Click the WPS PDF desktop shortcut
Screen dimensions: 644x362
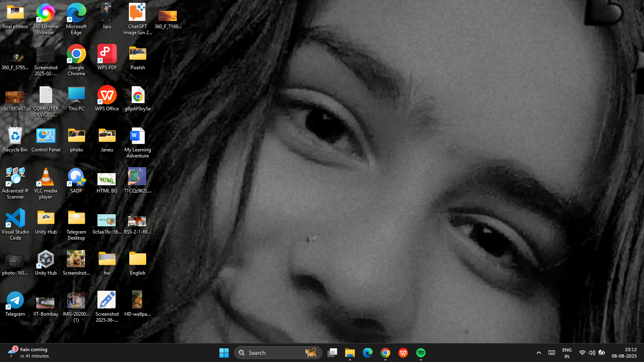(x=107, y=55)
